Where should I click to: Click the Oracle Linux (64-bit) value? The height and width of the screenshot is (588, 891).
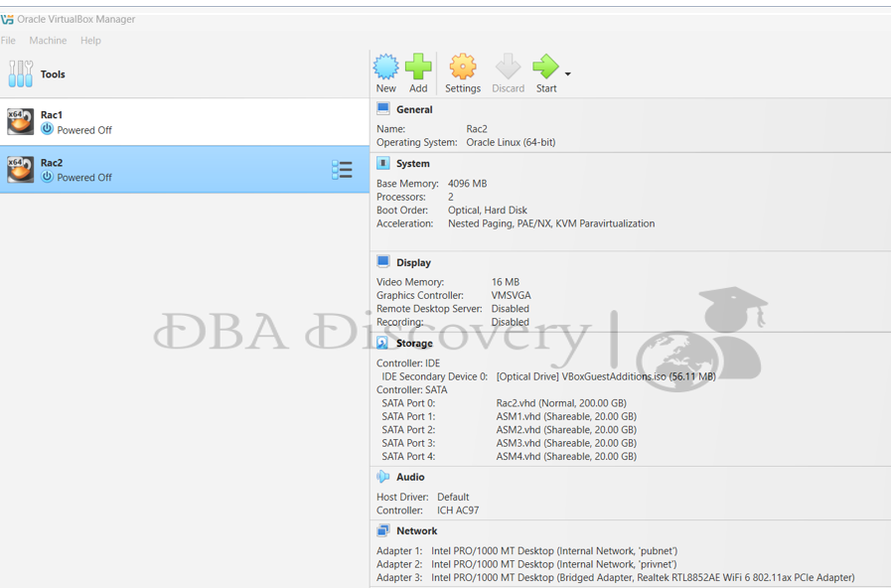click(x=511, y=143)
